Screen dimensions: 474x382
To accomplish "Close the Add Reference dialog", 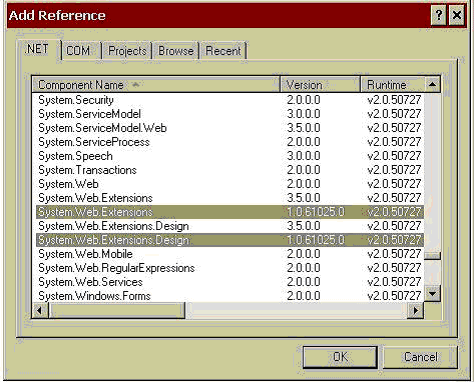I will coord(457,15).
